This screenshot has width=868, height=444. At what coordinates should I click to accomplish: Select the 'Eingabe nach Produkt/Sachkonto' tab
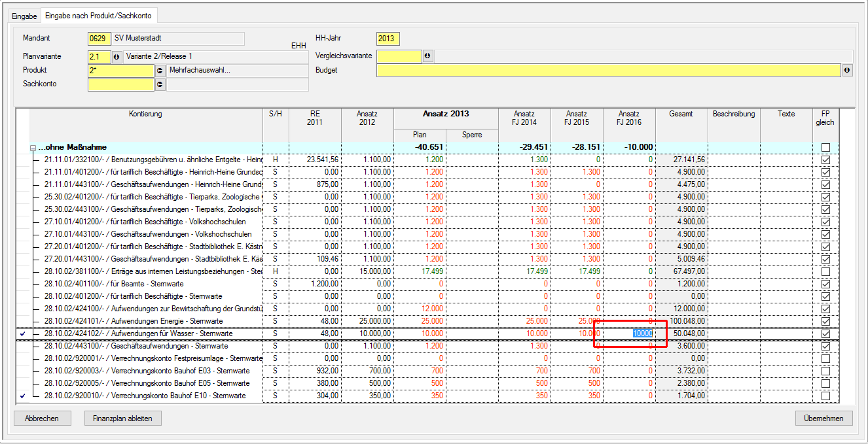[x=99, y=16]
